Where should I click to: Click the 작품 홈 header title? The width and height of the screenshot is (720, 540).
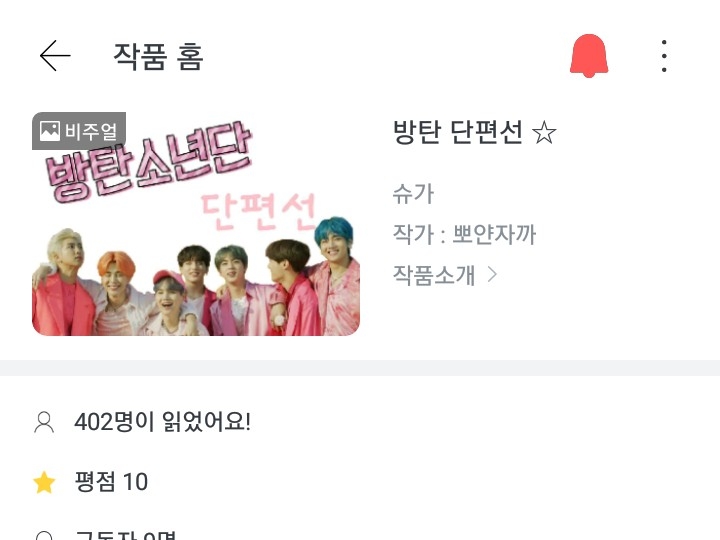[158, 56]
